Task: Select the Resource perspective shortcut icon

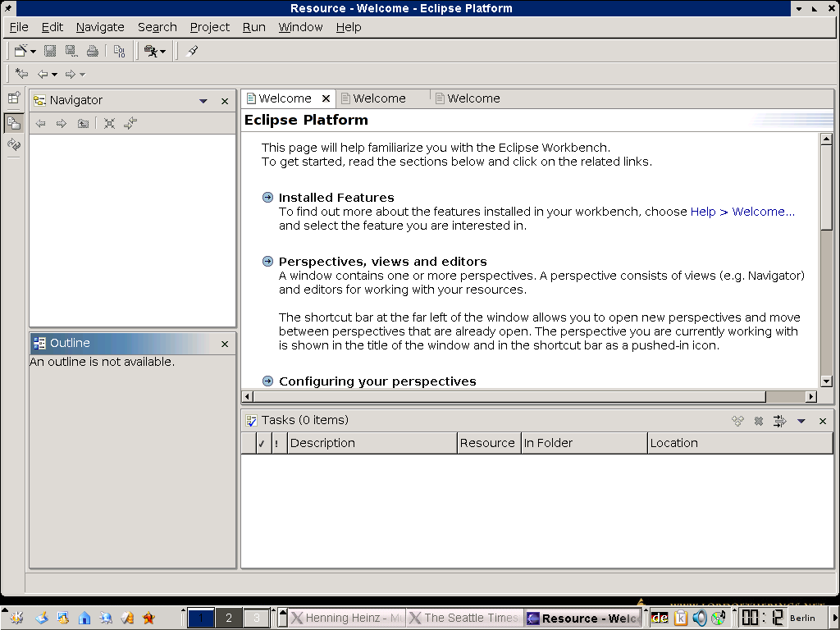Action: 14,123
